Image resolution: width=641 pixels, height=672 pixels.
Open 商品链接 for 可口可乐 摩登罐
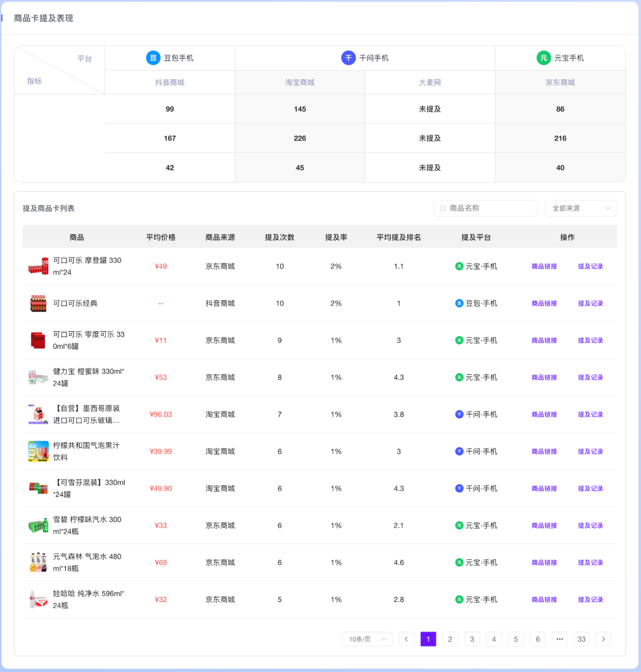coord(544,266)
